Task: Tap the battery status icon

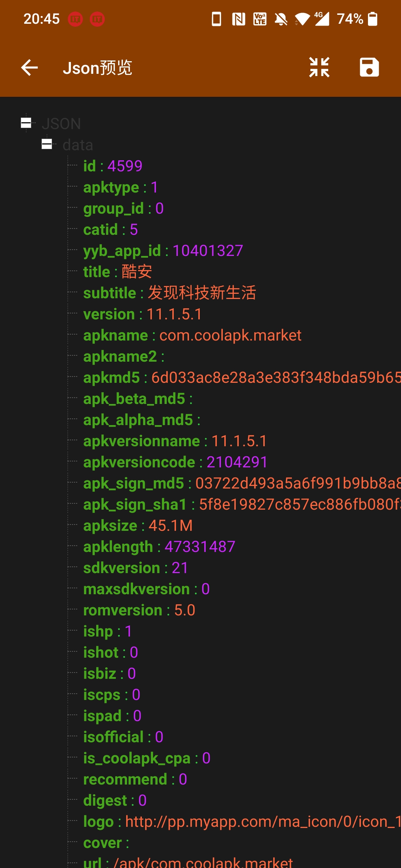Action: coord(372,19)
